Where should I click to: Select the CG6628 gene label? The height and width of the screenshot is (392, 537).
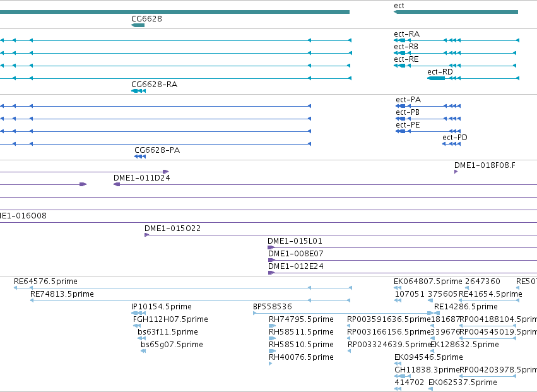tap(146, 18)
